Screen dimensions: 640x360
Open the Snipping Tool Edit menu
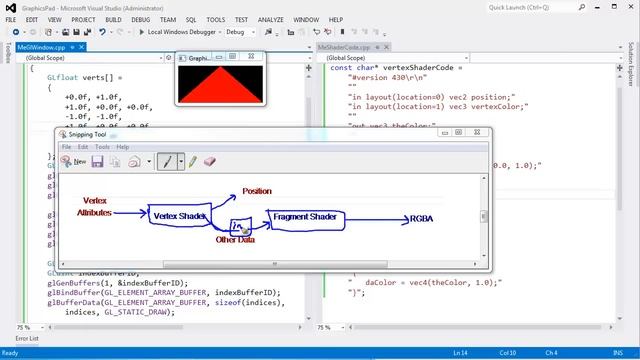[82, 147]
